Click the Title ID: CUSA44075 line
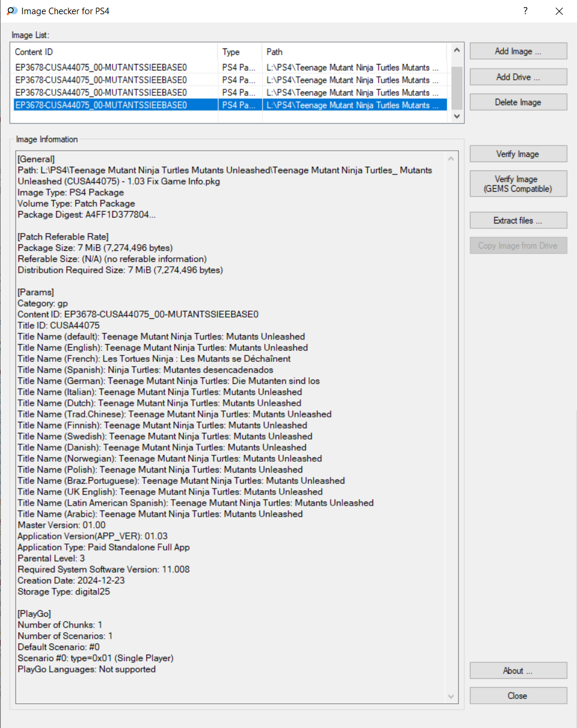The width and height of the screenshot is (577, 728). 59,325
